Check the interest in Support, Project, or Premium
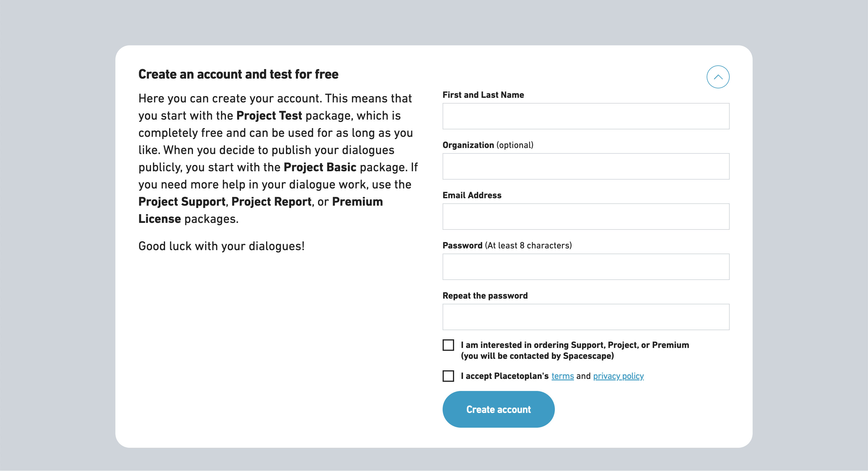The image size is (868, 471). tap(448, 345)
